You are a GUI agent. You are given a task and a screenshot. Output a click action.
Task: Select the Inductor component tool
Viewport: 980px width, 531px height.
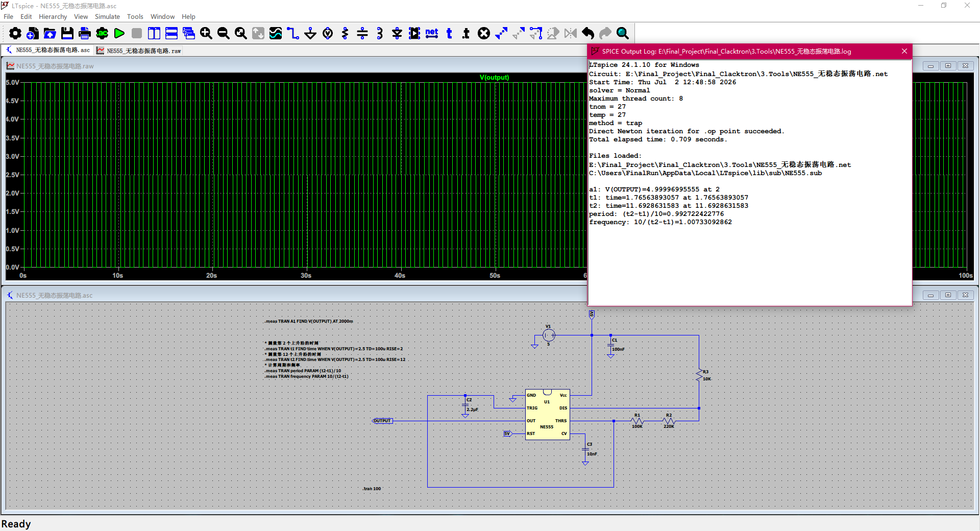(x=380, y=34)
